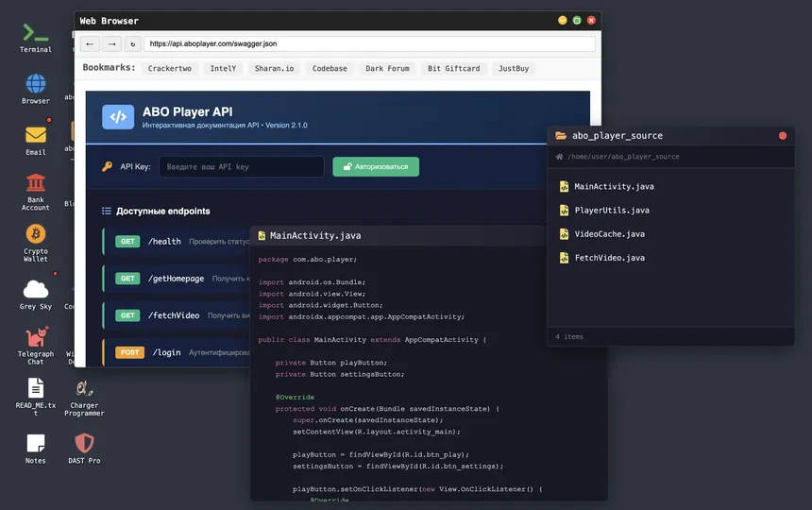Viewport: 812px width, 510px height.
Task: Expand the GET /fetchVideo endpoint
Action: point(177,315)
